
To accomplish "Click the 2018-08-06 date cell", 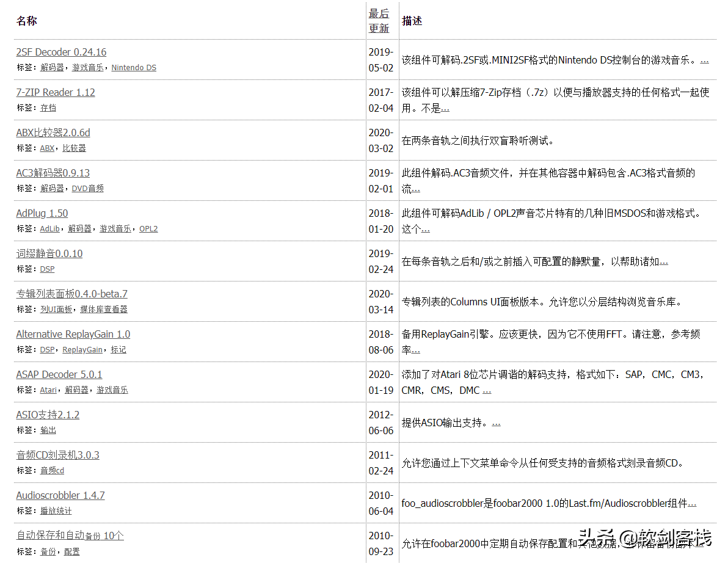I will [x=381, y=342].
